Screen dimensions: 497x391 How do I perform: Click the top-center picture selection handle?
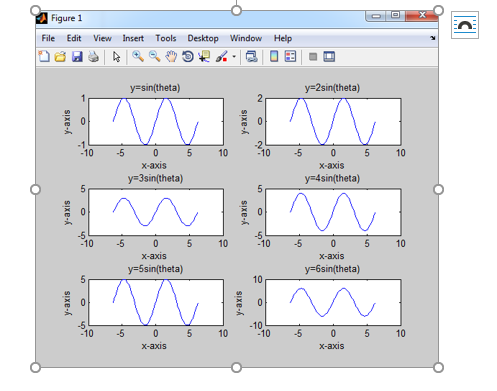pyautogui.click(x=236, y=10)
